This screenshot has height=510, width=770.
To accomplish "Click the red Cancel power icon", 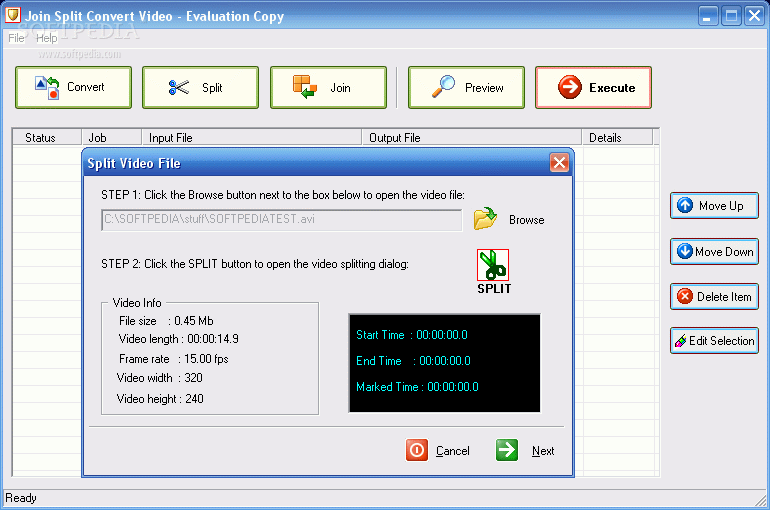I will tap(416, 450).
